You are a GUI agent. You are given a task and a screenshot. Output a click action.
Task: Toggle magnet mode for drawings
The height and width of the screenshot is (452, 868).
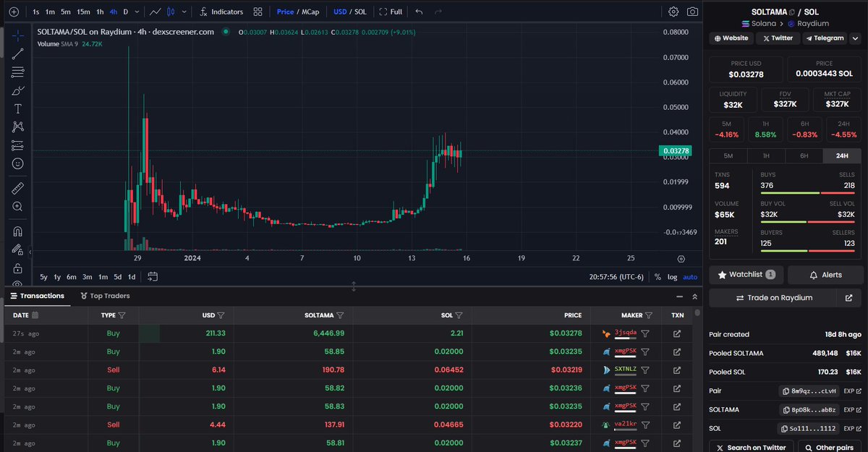tap(18, 231)
